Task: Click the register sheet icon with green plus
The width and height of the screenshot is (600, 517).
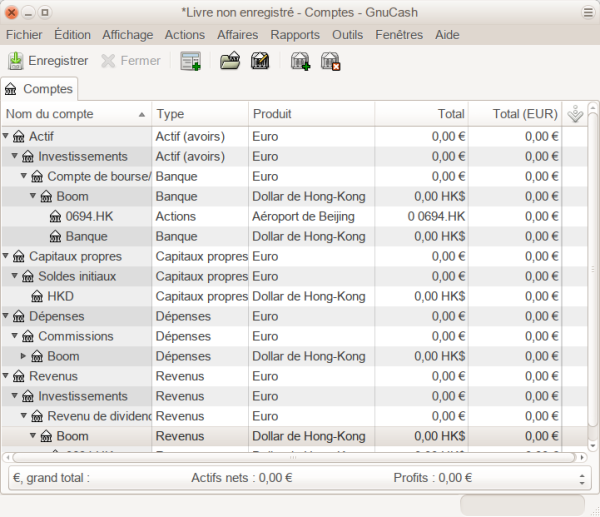Action: click(x=190, y=61)
